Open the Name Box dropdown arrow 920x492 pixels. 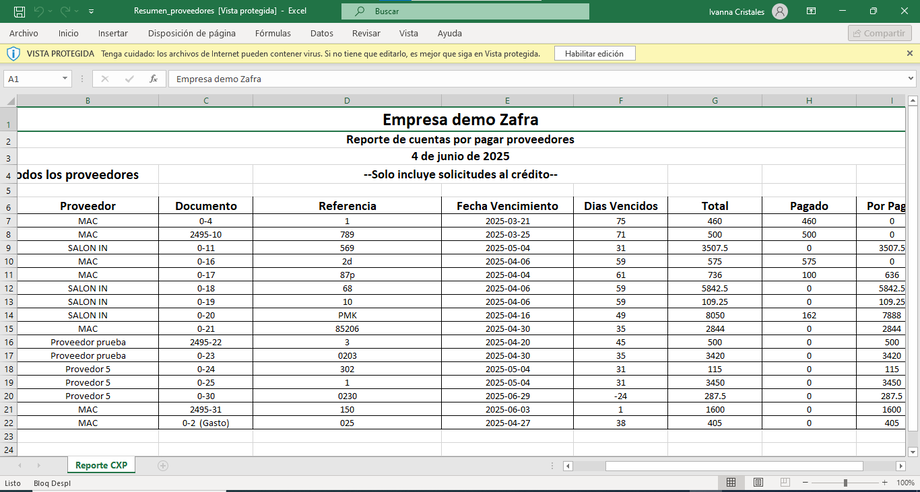(x=65, y=79)
